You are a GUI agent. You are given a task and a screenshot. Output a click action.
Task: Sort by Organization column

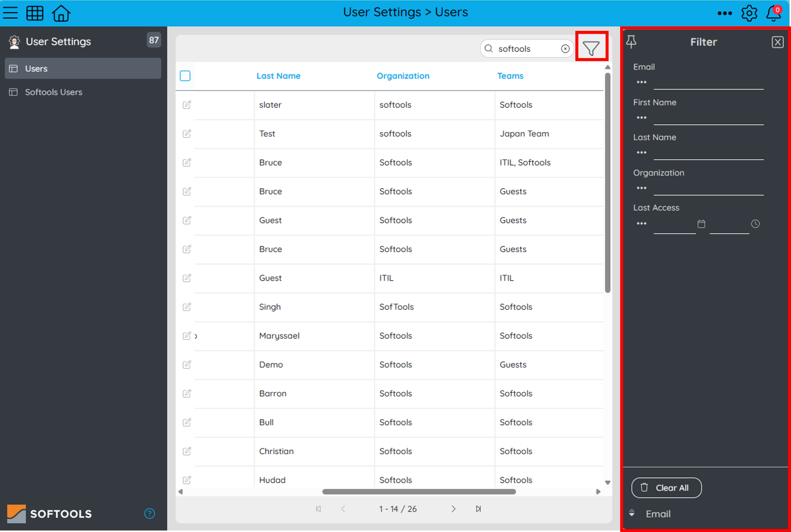[403, 76]
